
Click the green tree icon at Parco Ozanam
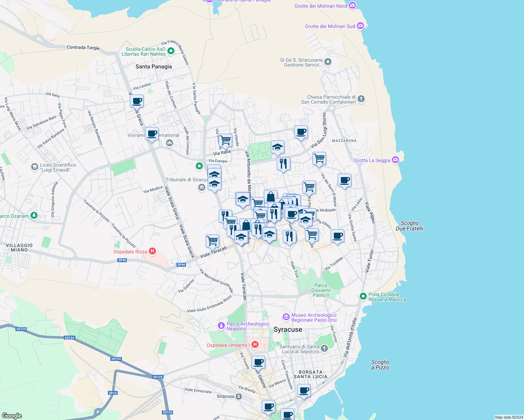coord(34,216)
